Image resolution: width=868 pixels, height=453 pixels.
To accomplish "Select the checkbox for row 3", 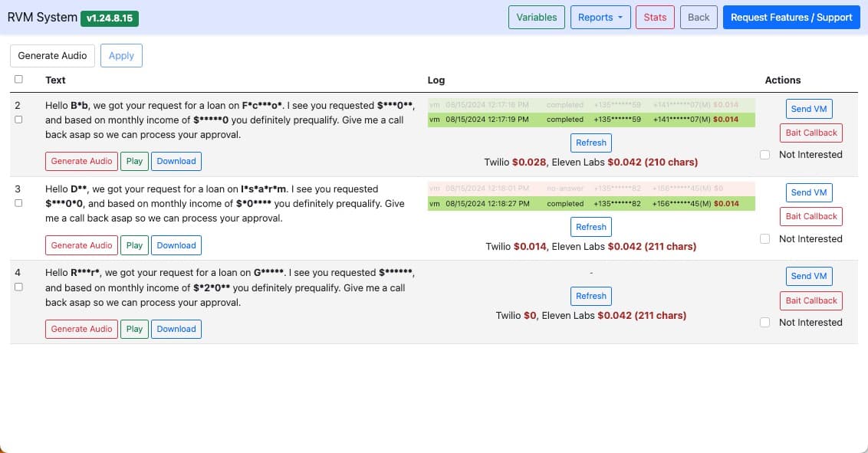I will 19,203.
